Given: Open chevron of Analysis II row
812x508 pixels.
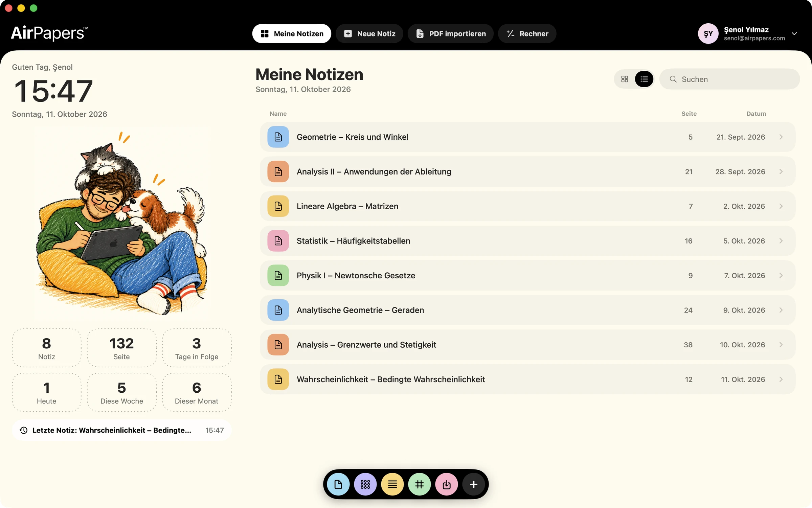Looking at the screenshot, I should pos(781,171).
